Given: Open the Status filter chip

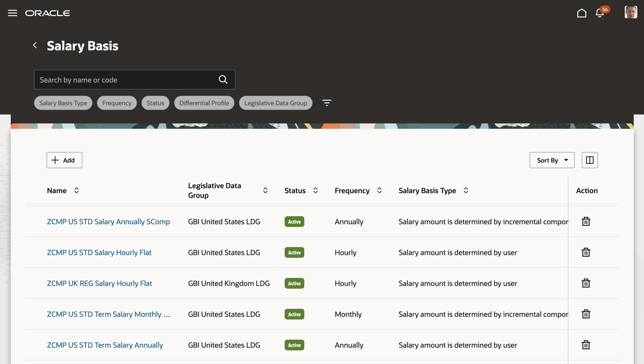Looking at the screenshot, I should pyautogui.click(x=155, y=103).
